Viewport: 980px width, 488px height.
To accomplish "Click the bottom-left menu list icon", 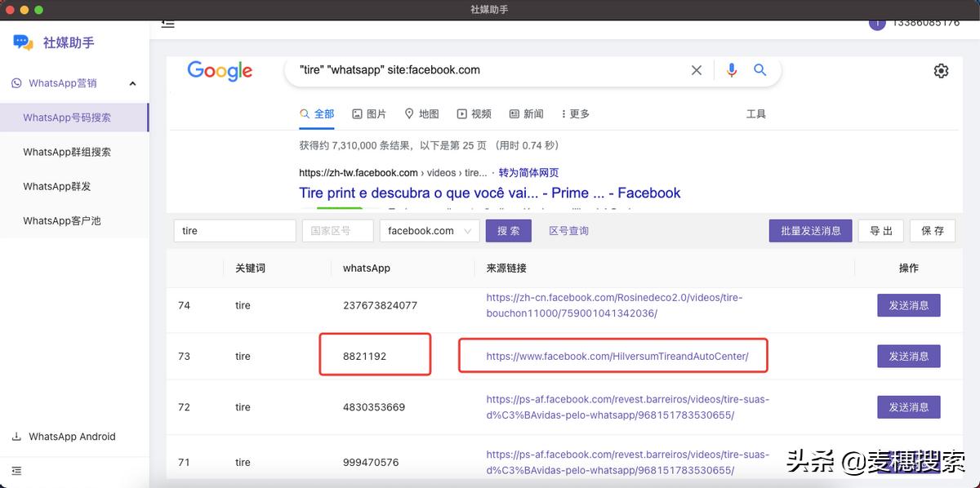I will pyautogui.click(x=16, y=471).
